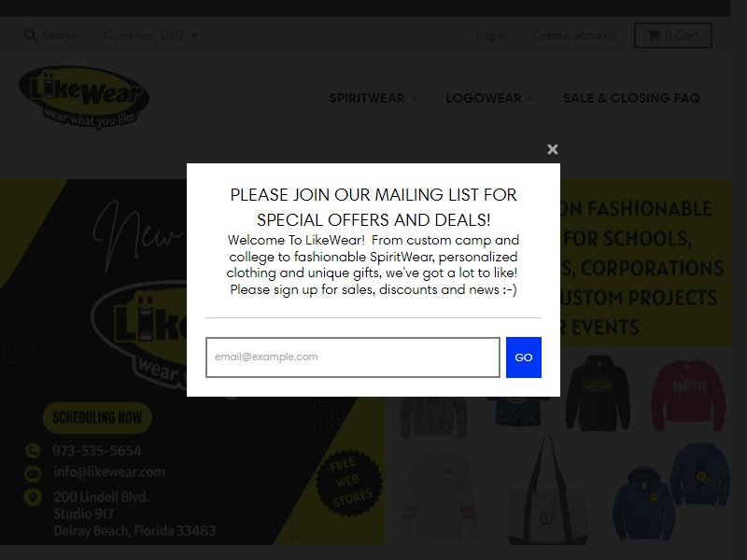Click the phone icon beside 973-535-5654
This screenshot has width=747, height=560.
click(33, 451)
